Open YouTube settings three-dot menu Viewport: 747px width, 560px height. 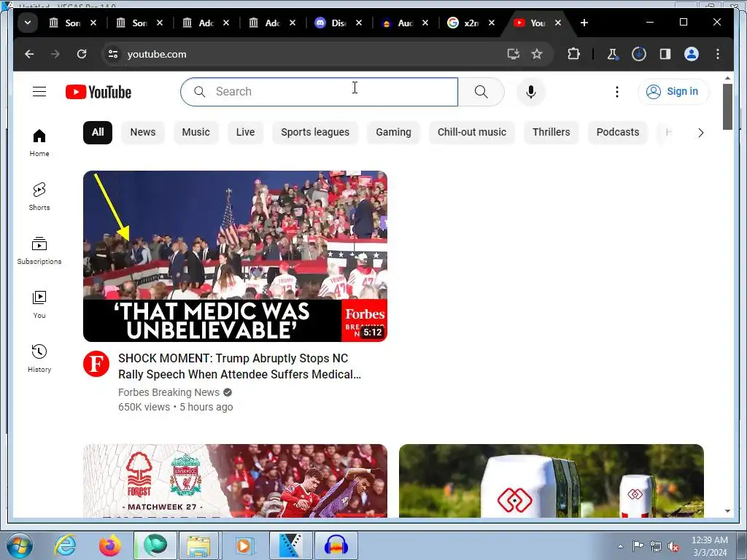617,91
